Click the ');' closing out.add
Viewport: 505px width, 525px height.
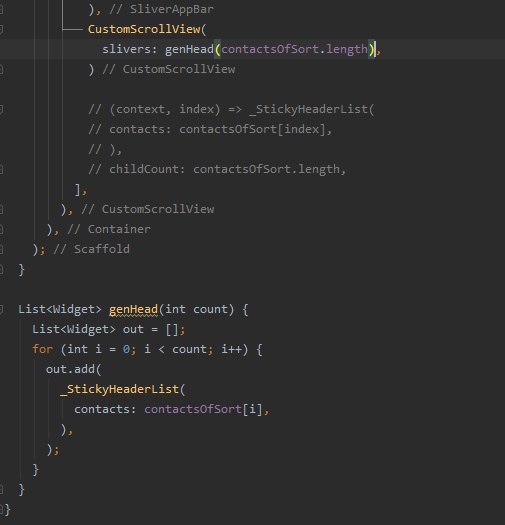(53, 450)
